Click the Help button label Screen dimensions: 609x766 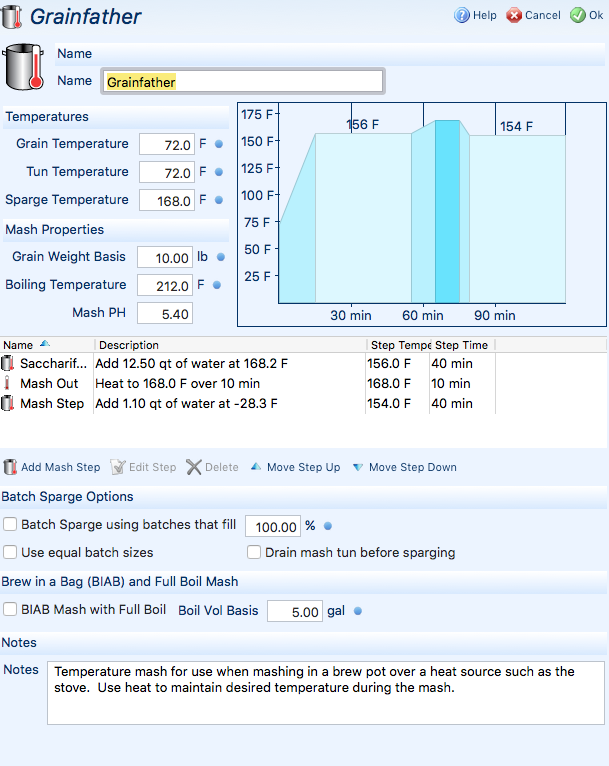pyautogui.click(x=484, y=16)
